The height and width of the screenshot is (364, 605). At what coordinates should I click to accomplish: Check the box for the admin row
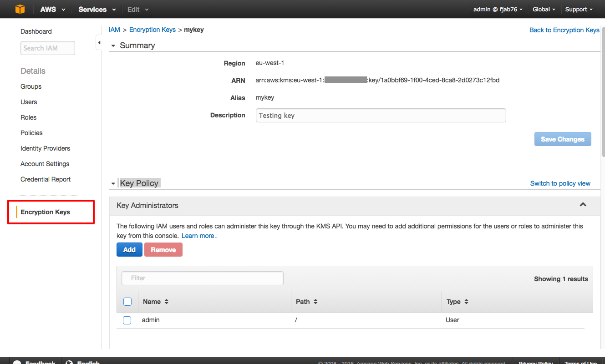coord(127,320)
